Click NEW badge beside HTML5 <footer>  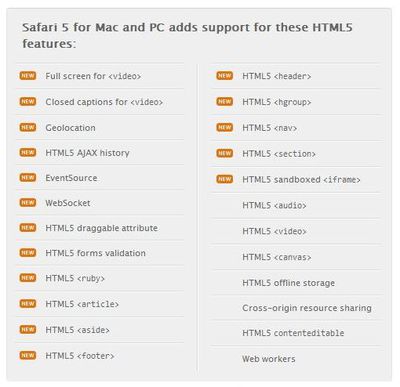pyautogui.click(x=28, y=355)
